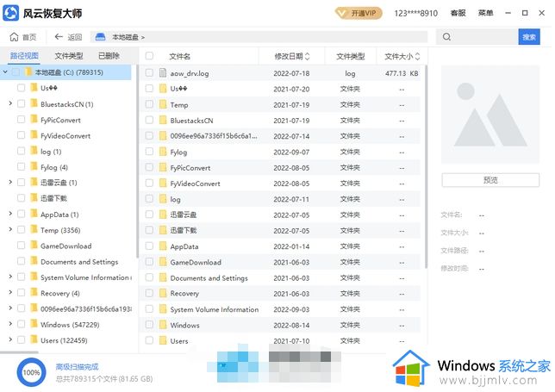Expand the Users (122459) tree node
The width and height of the screenshot is (555, 392).
[x=10, y=339]
